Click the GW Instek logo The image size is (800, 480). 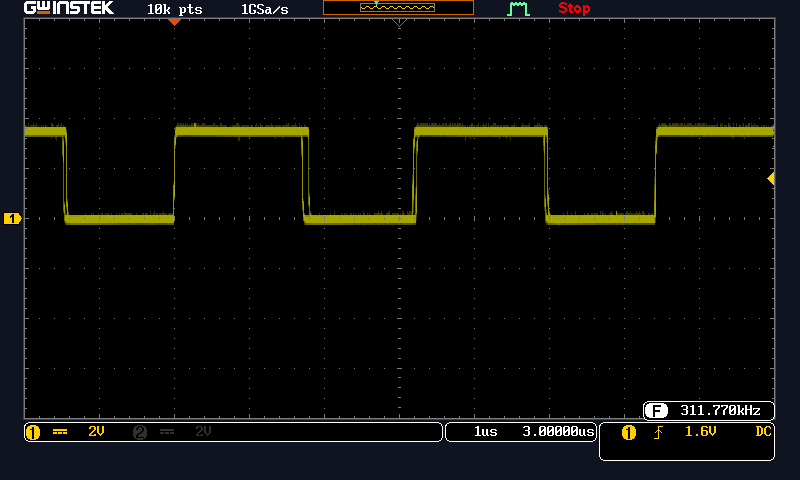69,8
